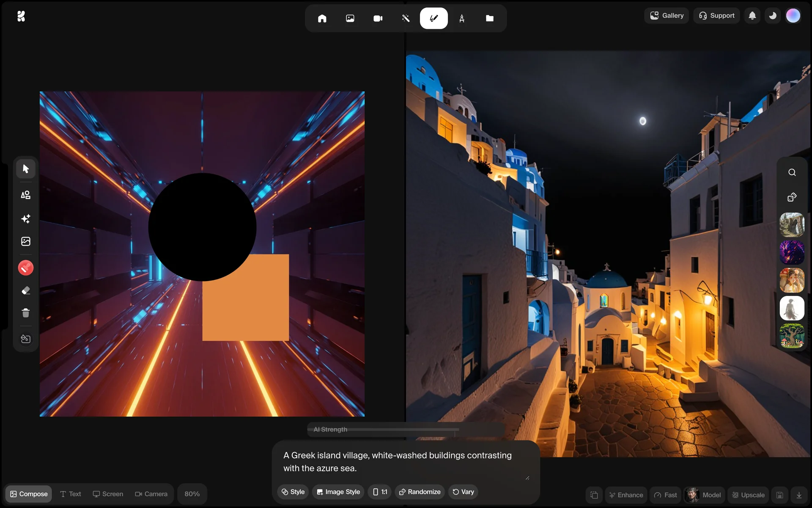This screenshot has width=812, height=508.
Task: Click the download icon at bottom right
Action: pyautogui.click(x=799, y=495)
